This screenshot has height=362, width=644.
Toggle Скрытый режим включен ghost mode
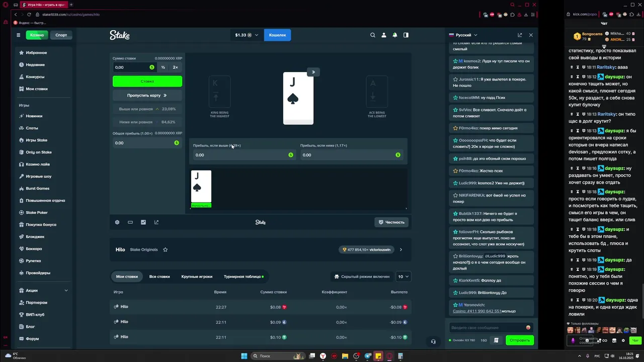[x=362, y=277]
